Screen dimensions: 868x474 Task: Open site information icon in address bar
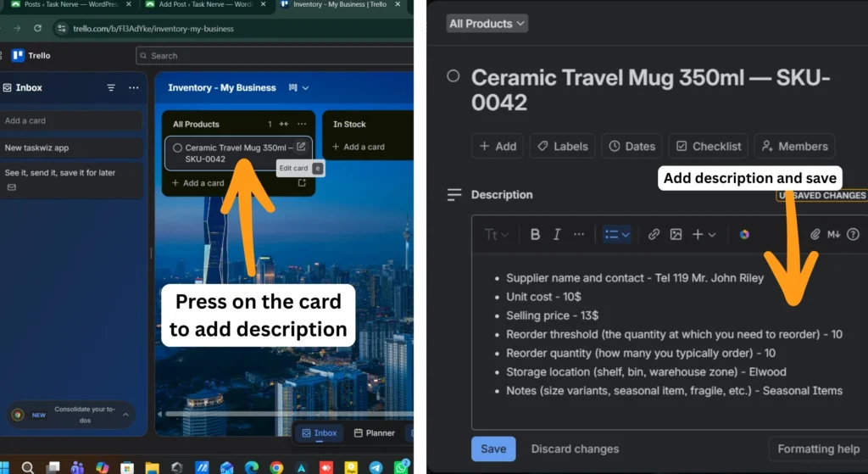pyautogui.click(x=62, y=28)
